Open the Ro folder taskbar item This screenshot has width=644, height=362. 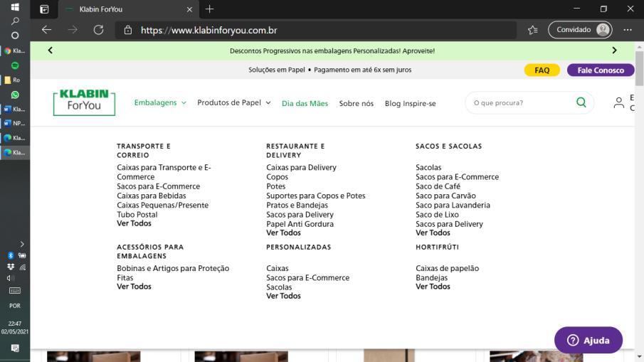15,80
